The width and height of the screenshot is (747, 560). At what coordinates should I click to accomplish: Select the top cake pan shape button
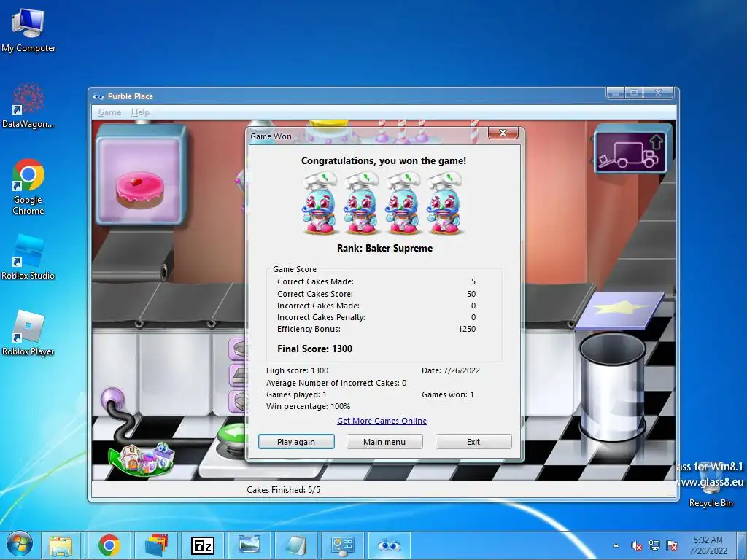238,349
